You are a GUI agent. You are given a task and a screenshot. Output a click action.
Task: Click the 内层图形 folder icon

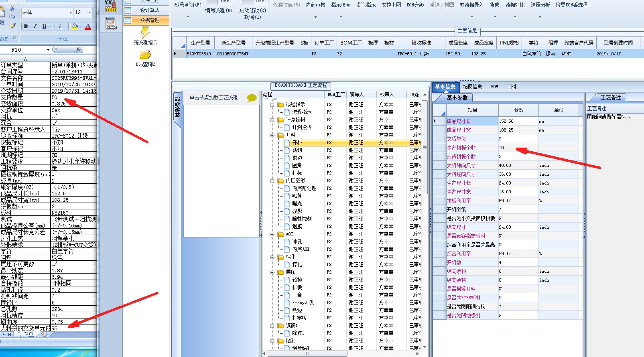(x=280, y=181)
